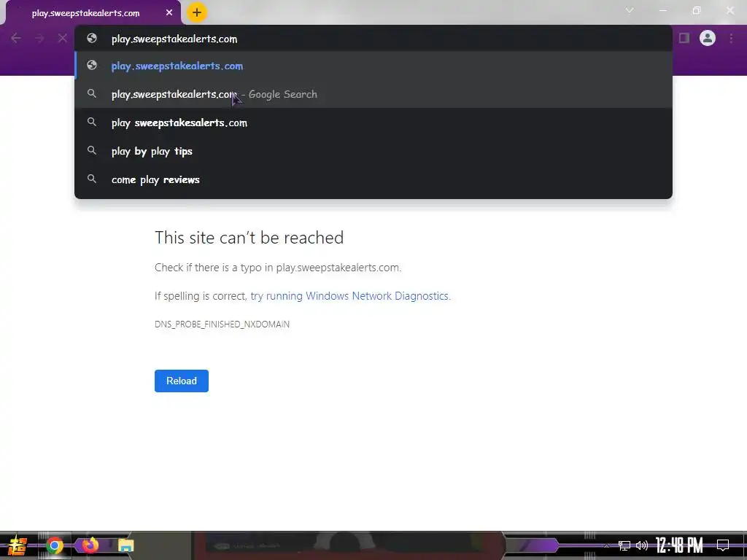
Task: Click the DNS_PROBE_FINISHED_NXDOMAIN error code
Action: pos(222,324)
